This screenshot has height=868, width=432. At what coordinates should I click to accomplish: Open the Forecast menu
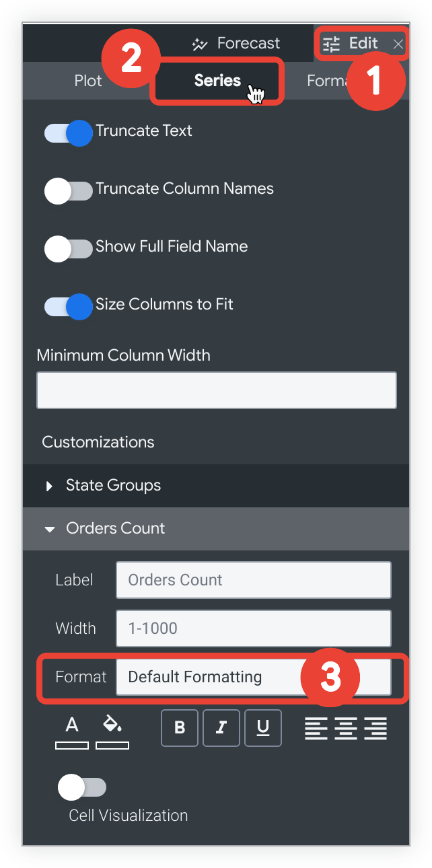tap(236, 44)
